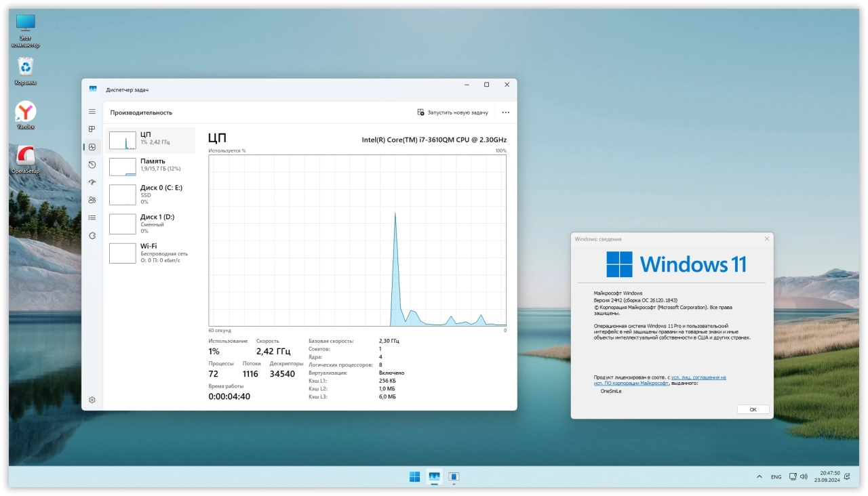Viewport: 868px width, 496px height.
Task: Open the App history icon in sidebar
Action: (92, 165)
